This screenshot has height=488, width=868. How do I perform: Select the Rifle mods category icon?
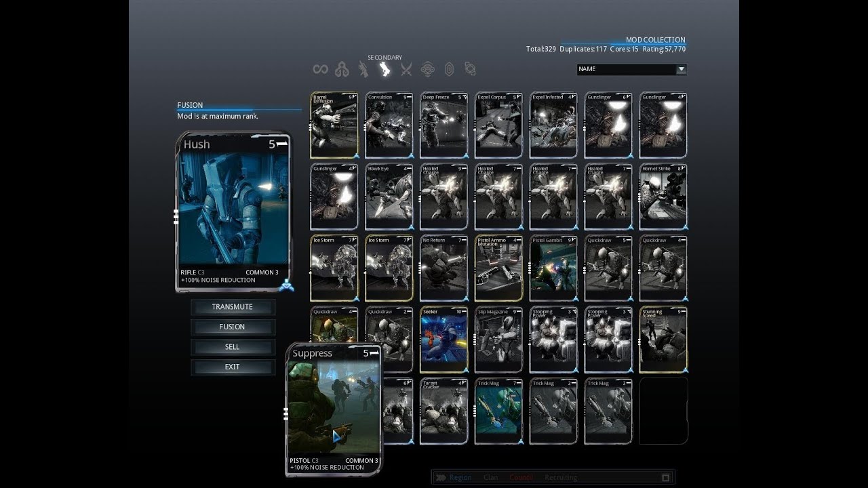363,69
